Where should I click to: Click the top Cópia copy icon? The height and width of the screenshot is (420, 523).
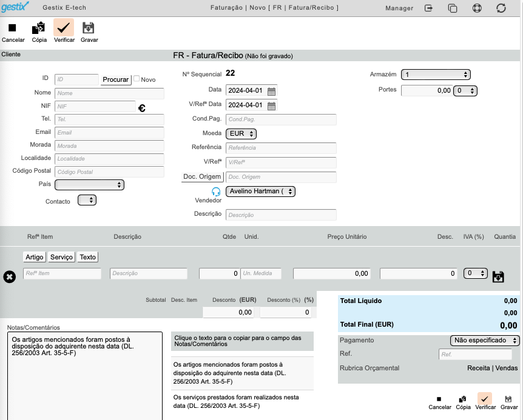(39, 28)
